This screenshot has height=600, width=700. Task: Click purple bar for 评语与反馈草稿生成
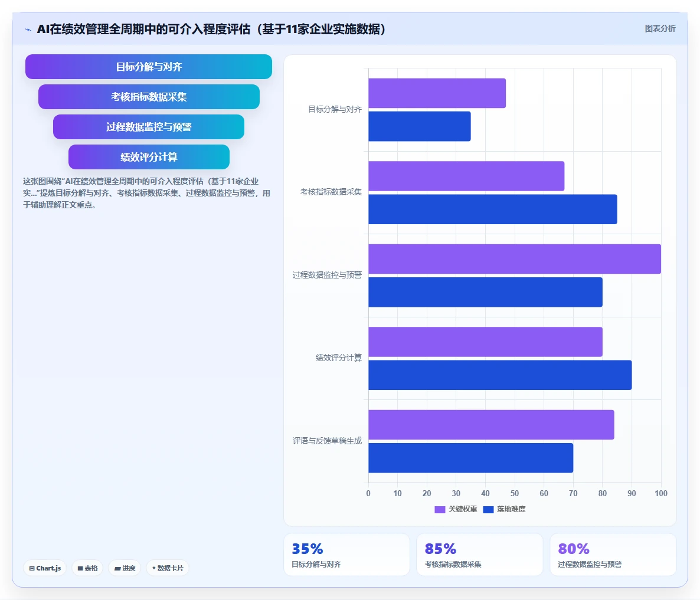(491, 425)
